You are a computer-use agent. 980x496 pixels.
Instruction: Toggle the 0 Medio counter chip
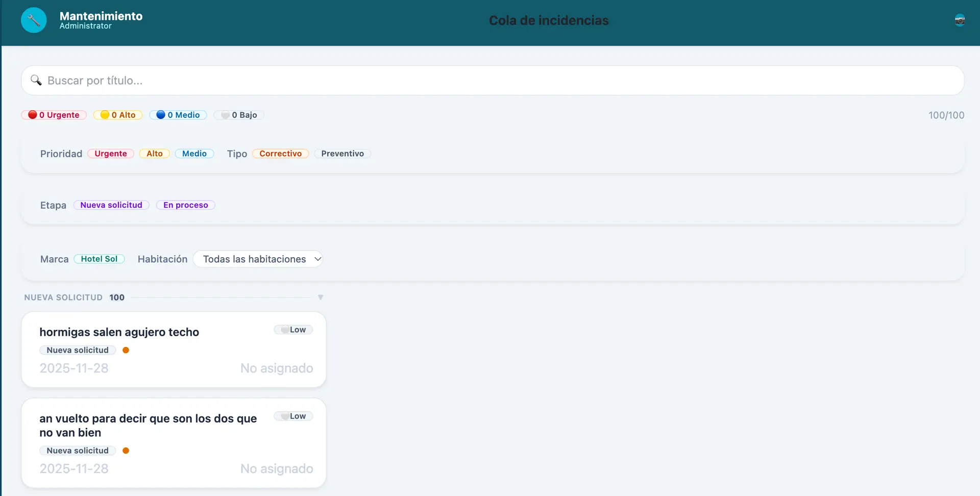point(178,115)
